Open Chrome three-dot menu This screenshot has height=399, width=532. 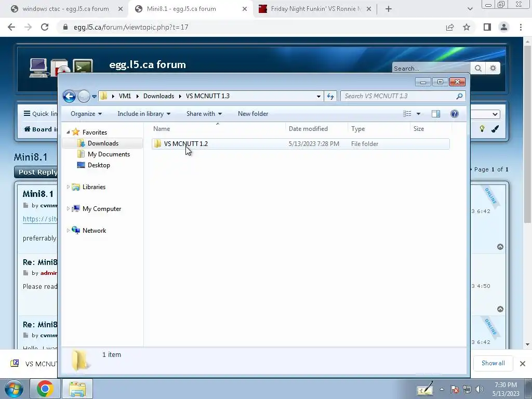pos(521,27)
